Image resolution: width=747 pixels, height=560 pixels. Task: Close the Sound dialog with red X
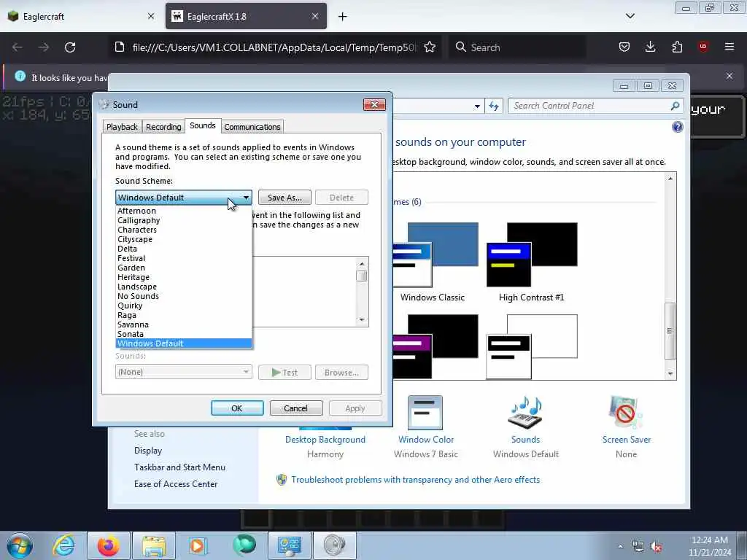374,104
